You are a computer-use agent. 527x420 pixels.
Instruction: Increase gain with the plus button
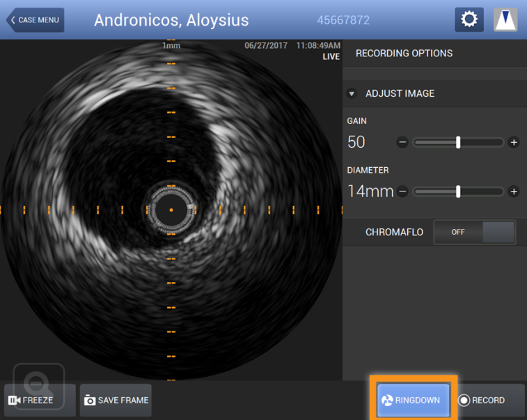[514, 142]
